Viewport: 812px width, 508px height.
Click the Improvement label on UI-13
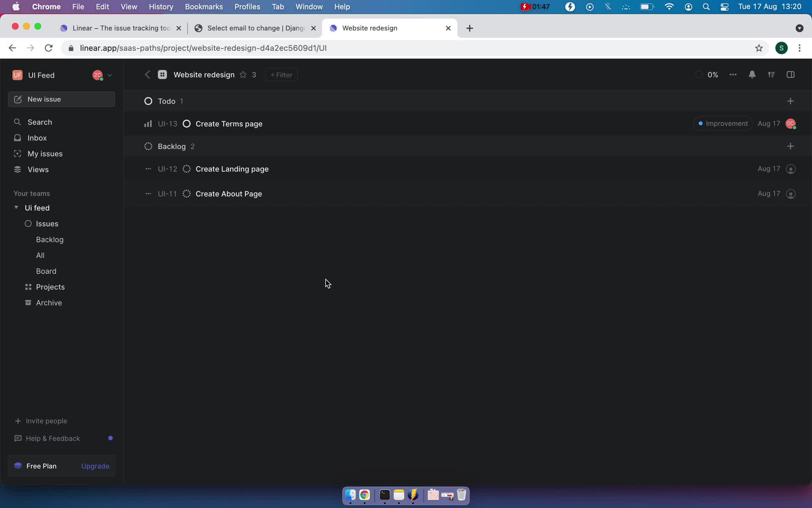pos(723,124)
